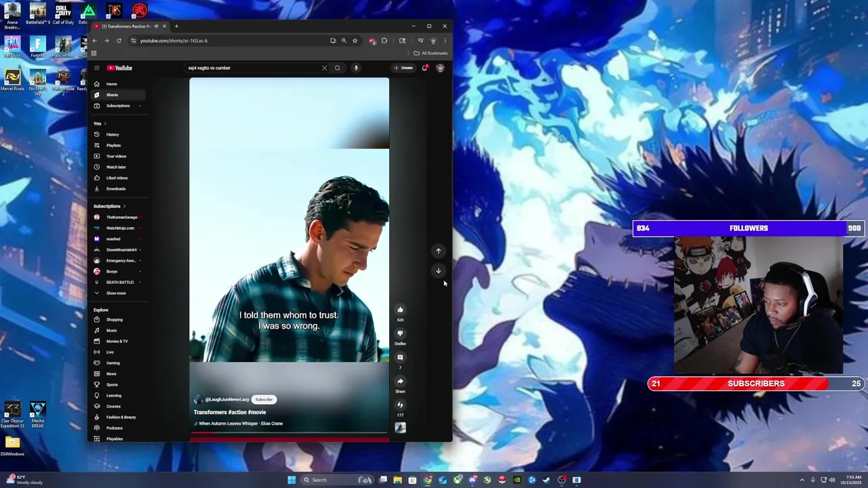Mute the tab via speaker icon
The image size is (868, 488).
156,26
